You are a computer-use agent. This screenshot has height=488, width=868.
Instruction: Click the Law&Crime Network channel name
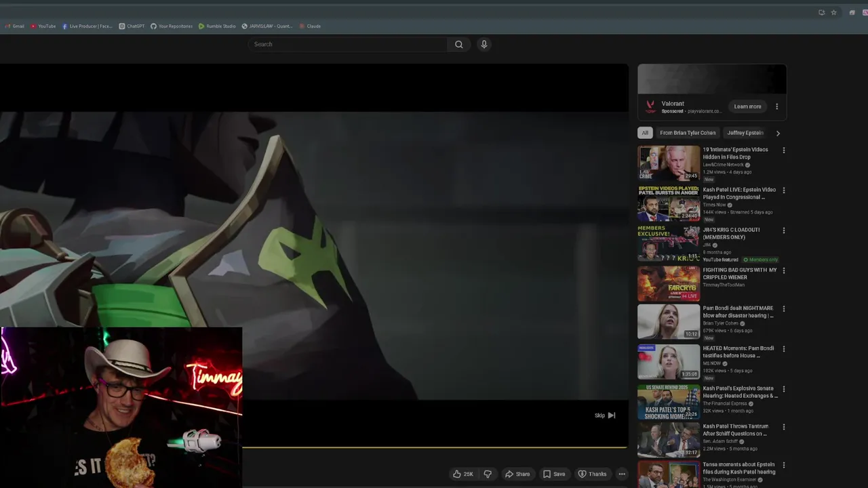(723, 165)
